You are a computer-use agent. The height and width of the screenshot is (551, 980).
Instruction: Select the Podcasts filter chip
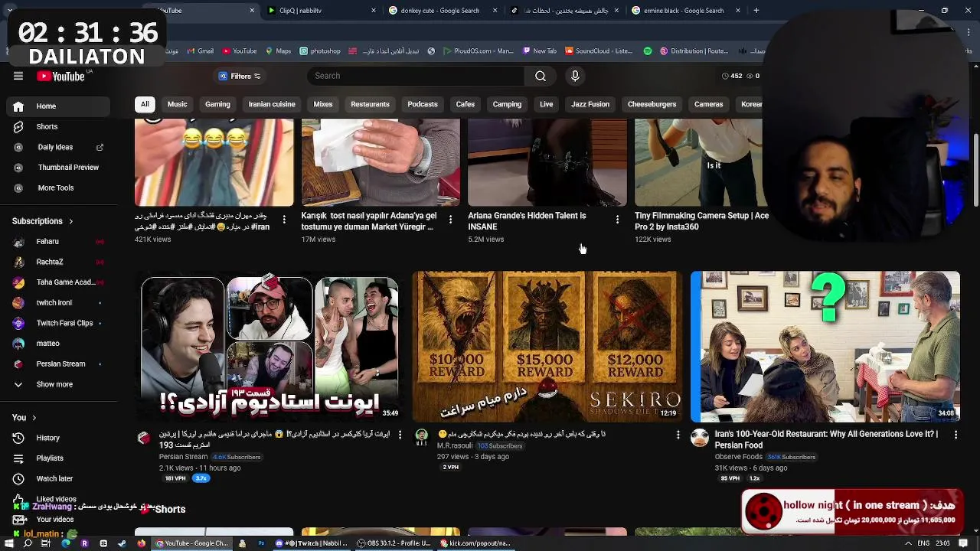pyautogui.click(x=423, y=104)
